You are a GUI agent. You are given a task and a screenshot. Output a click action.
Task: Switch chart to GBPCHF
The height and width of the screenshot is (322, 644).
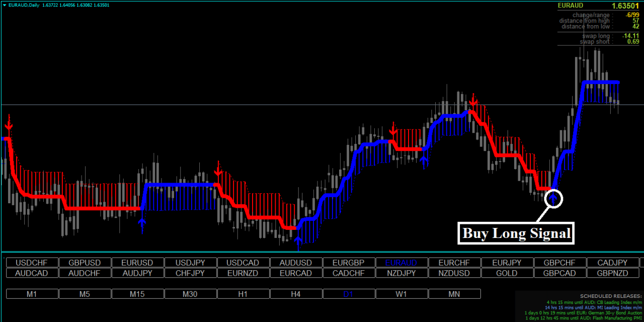(560, 263)
